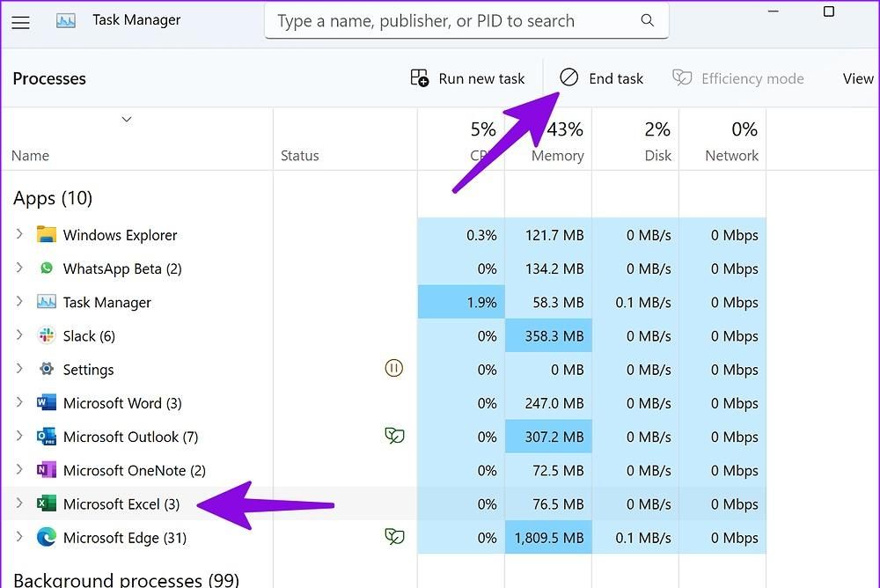Focus the name, publisher, or PID search box
This screenshot has height=588, width=880.
(466, 21)
